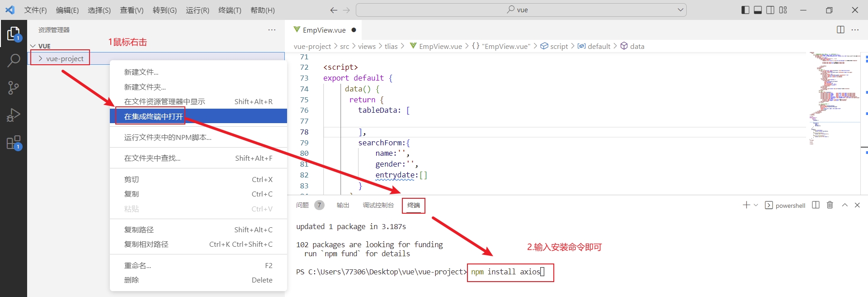
Task: Open the Extensions view
Action: click(14, 143)
